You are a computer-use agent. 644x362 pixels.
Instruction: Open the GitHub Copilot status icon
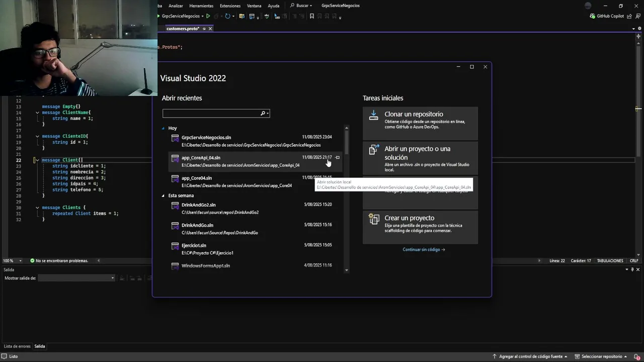pyautogui.click(x=593, y=16)
